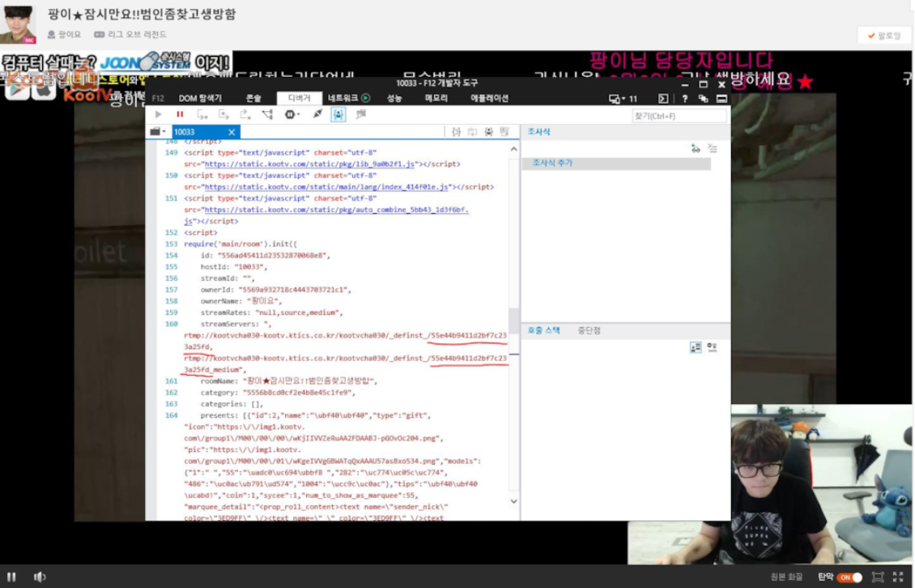915x588 pixels.
Task: Mute the stream volume speaker icon
Action: [39, 577]
